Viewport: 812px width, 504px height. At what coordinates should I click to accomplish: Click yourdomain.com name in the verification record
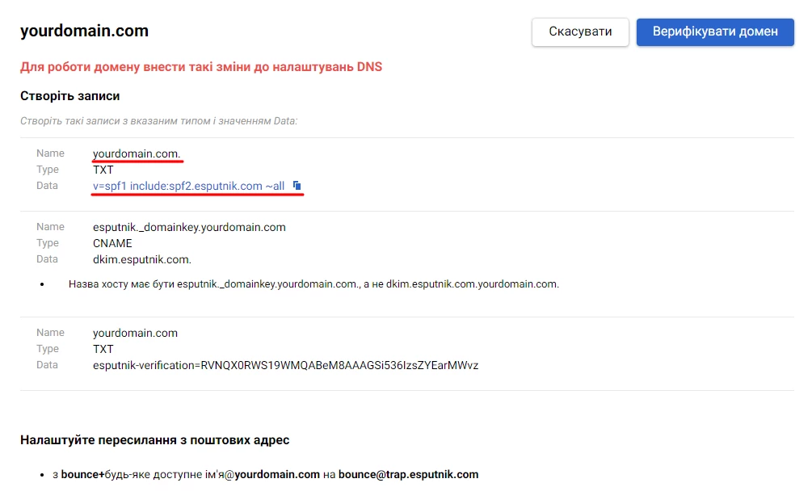click(135, 333)
